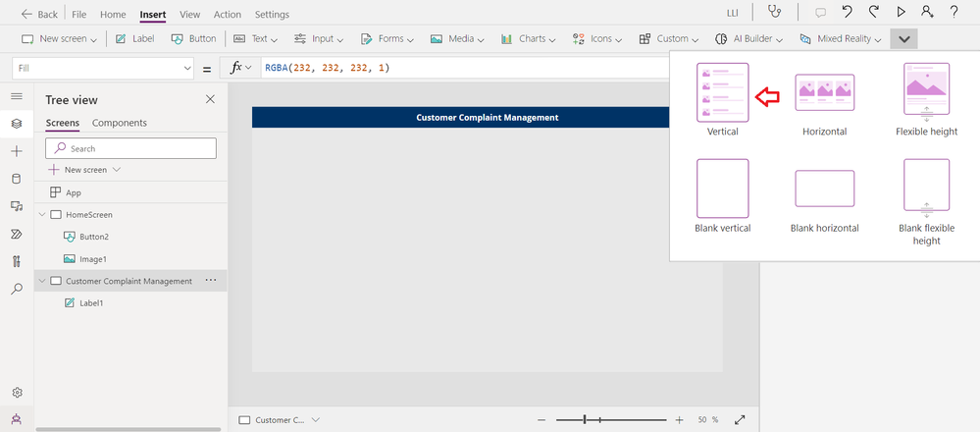Insert a Label control
The image size is (980, 432).
pos(135,38)
